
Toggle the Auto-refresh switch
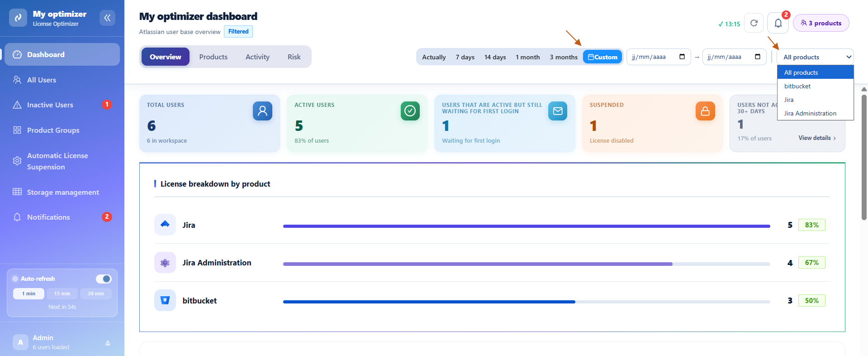pyautogui.click(x=104, y=279)
